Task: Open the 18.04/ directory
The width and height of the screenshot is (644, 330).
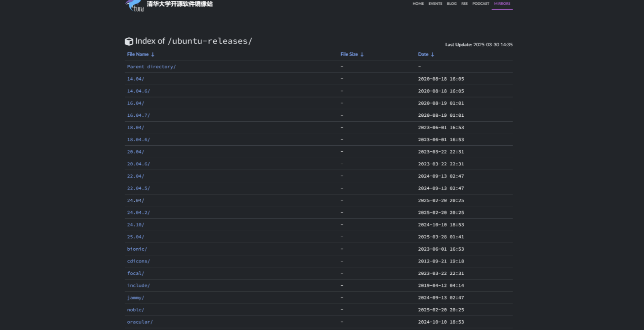Action: (135, 128)
